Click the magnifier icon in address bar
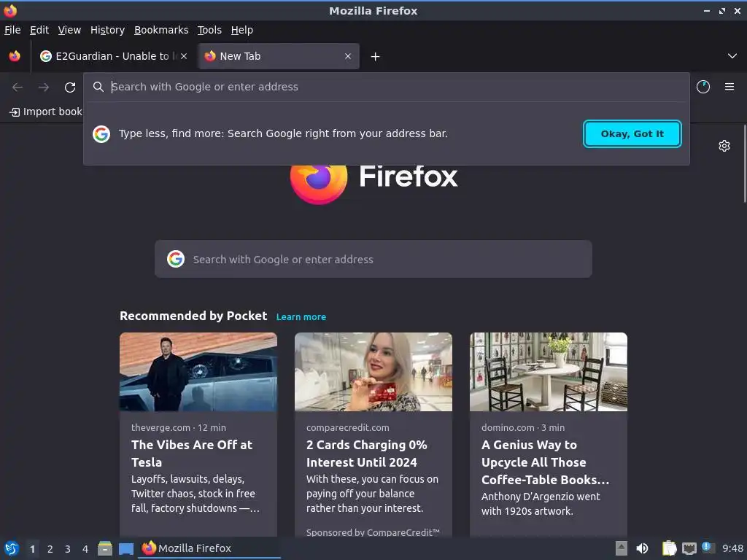This screenshot has height=560, width=747. pyautogui.click(x=98, y=87)
